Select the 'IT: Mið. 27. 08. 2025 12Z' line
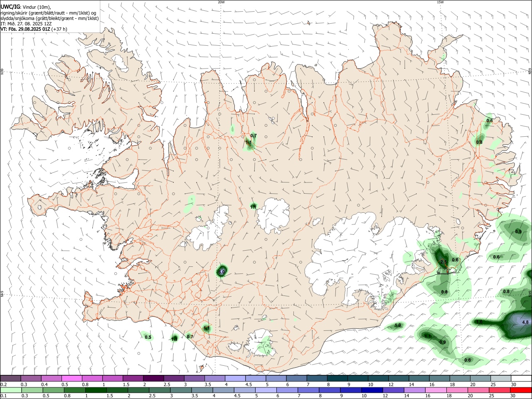The image size is (532, 399). 25,24
